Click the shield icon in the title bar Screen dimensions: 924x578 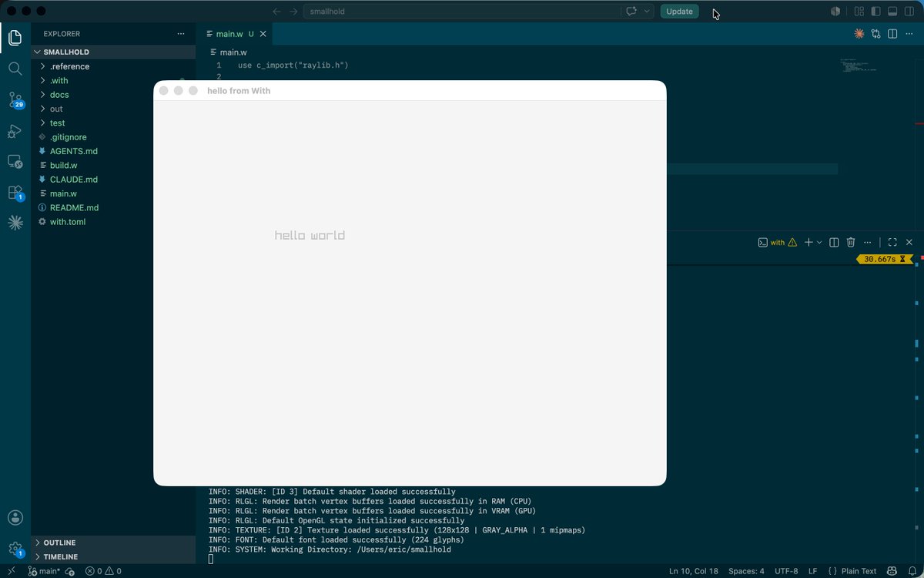835,12
